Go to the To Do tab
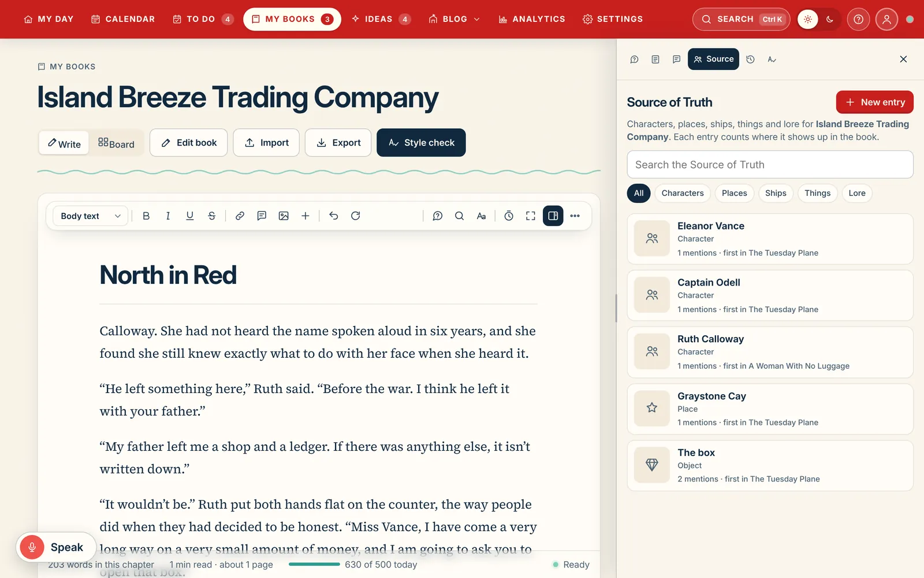 pos(203,19)
